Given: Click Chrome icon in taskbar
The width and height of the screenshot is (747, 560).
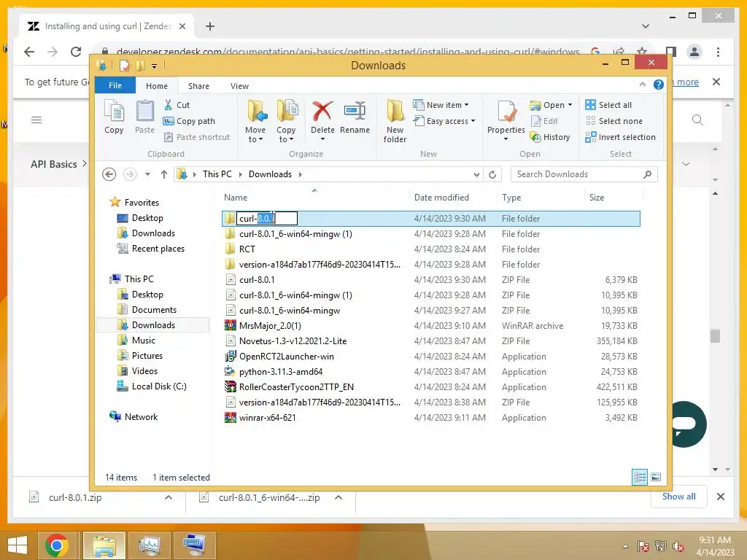Looking at the screenshot, I should 56,545.
